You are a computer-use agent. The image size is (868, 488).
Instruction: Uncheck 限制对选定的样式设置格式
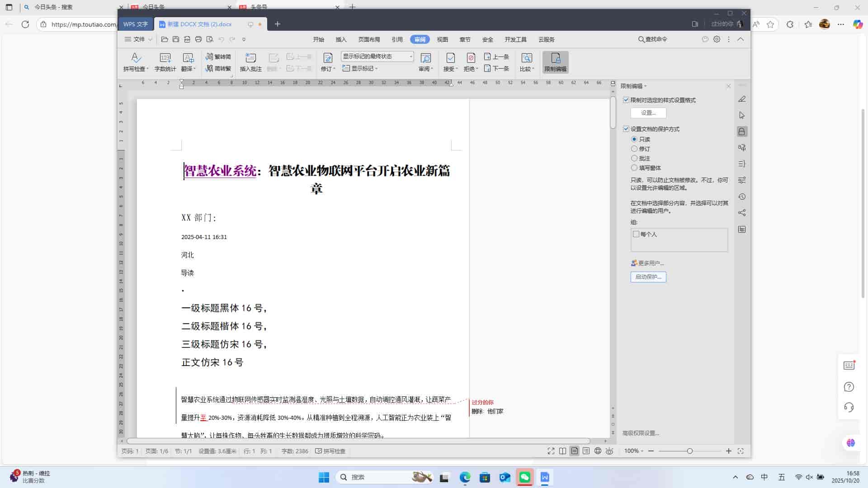coord(626,100)
